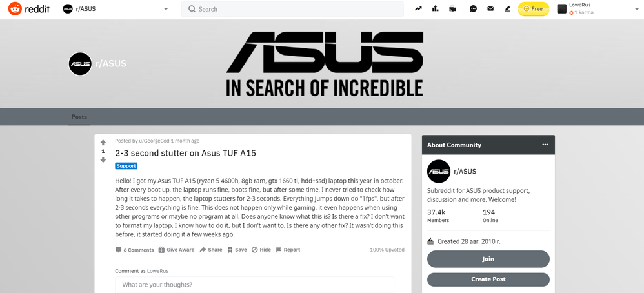
Task: Click the create post pencil icon
Action: tap(507, 8)
